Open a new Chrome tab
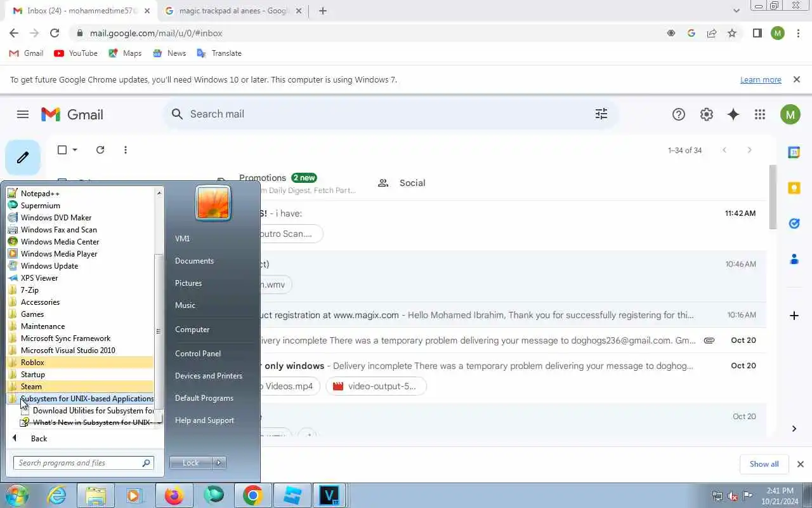The width and height of the screenshot is (812, 508). (x=323, y=11)
